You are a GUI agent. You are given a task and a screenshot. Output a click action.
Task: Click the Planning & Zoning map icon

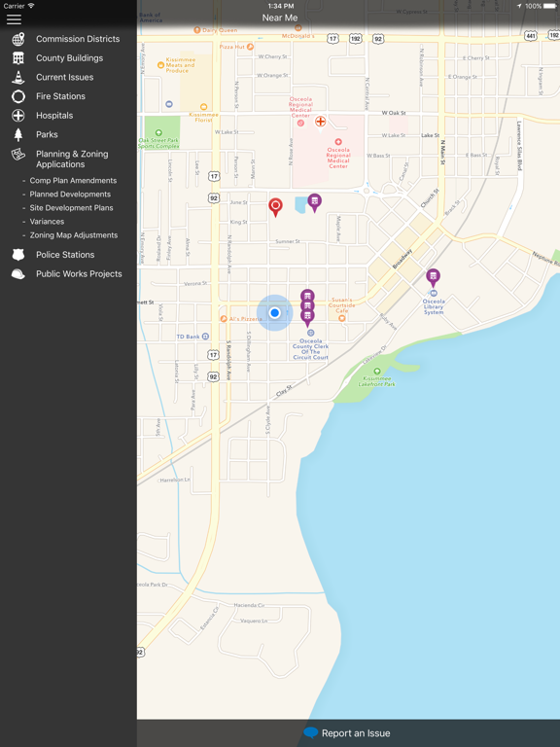tap(18, 155)
